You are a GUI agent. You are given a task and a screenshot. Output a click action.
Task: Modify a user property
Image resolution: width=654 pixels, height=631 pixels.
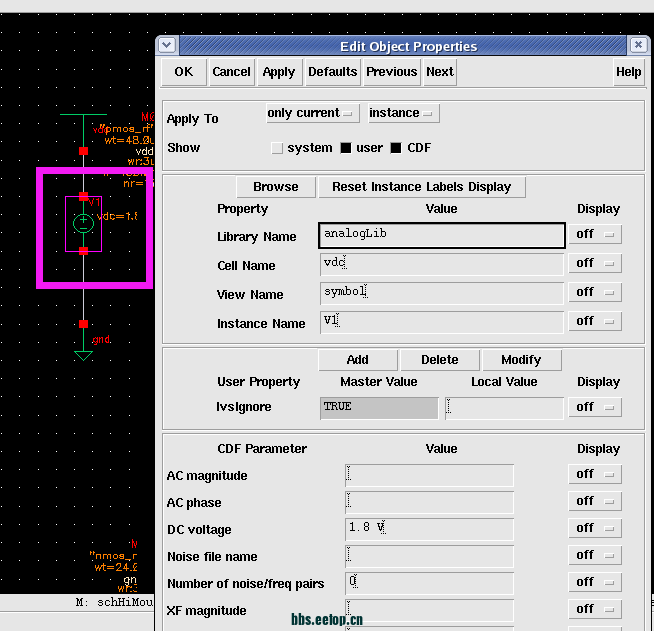click(x=521, y=360)
